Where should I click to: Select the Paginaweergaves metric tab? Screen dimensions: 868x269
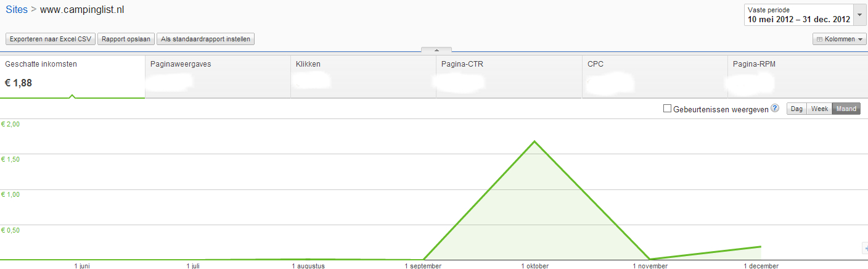218,77
